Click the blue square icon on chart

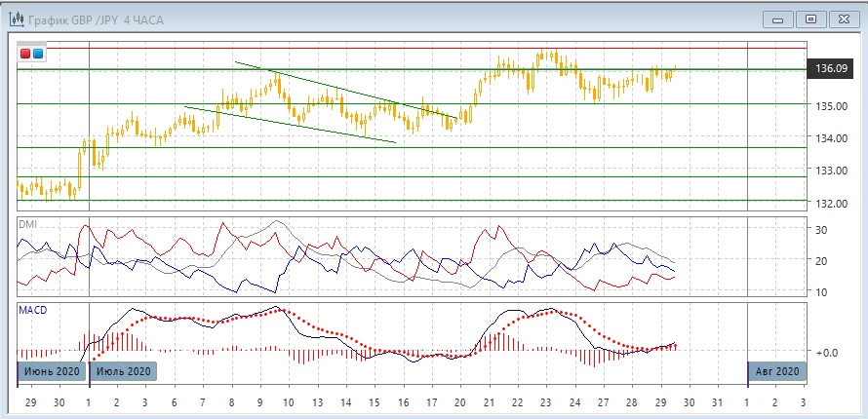click(38, 54)
